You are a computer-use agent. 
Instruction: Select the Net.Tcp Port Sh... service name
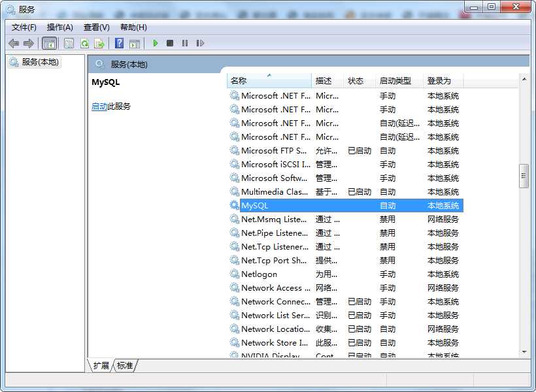[x=274, y=260]
